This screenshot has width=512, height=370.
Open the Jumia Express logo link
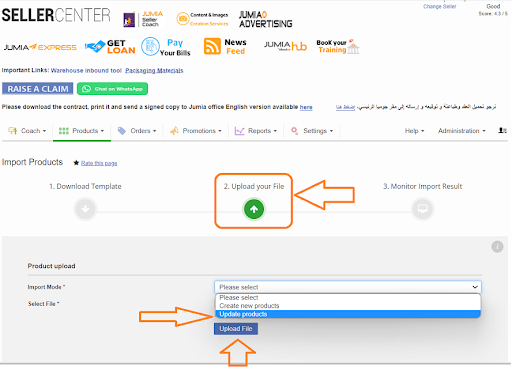pyautogui.click(x=40, y=47)
